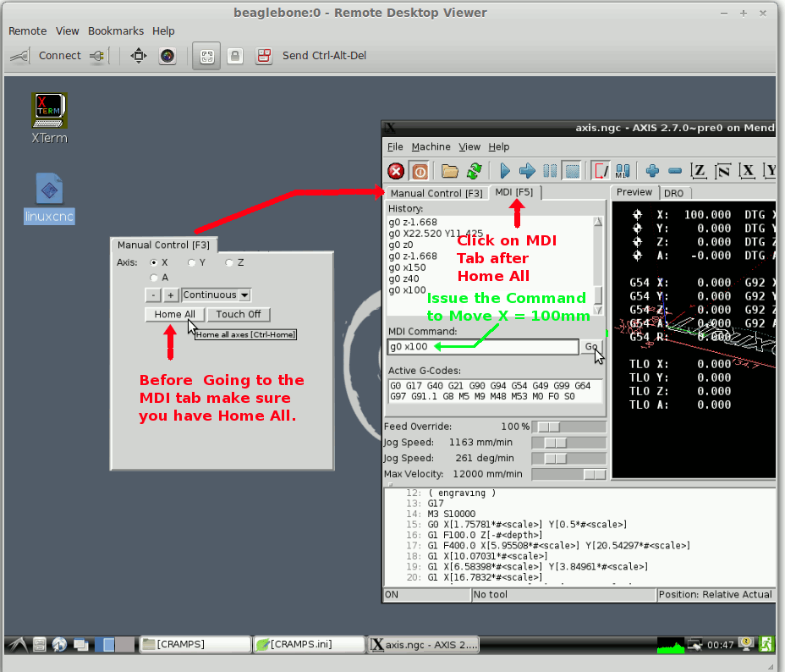Select Z axis radio in Manual Control

coord(228,262)
